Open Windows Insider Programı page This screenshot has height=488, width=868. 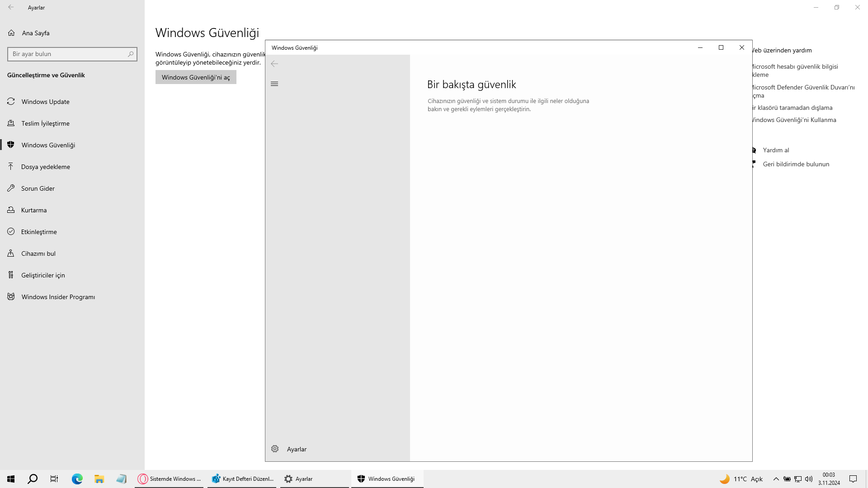58,297
